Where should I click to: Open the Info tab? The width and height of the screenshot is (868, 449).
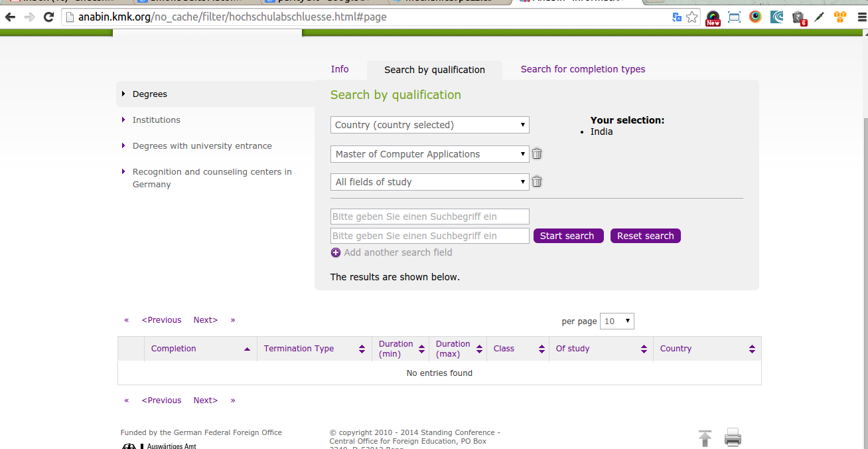(x=340, y=69)
